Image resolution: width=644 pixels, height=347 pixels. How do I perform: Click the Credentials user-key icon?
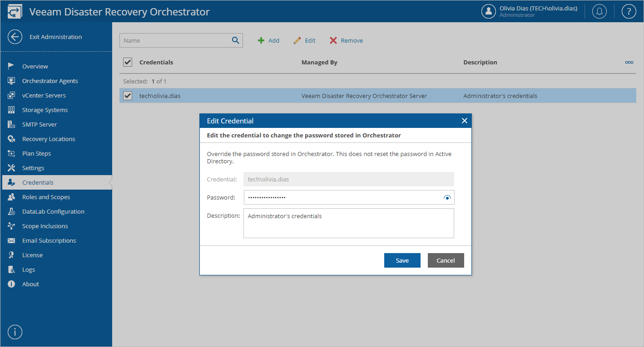pyautogui.click(x=11, y=182)
